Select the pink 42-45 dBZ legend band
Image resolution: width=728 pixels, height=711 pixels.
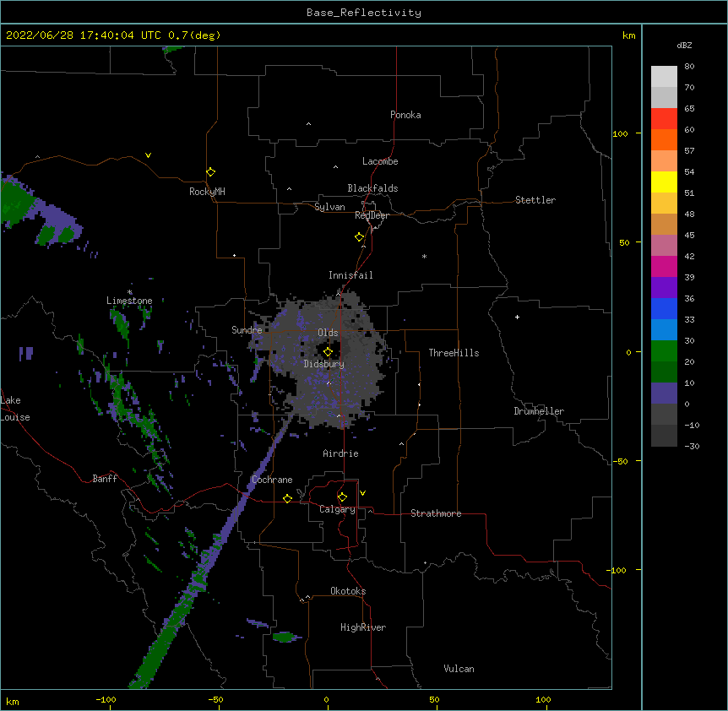coord(664,246)
